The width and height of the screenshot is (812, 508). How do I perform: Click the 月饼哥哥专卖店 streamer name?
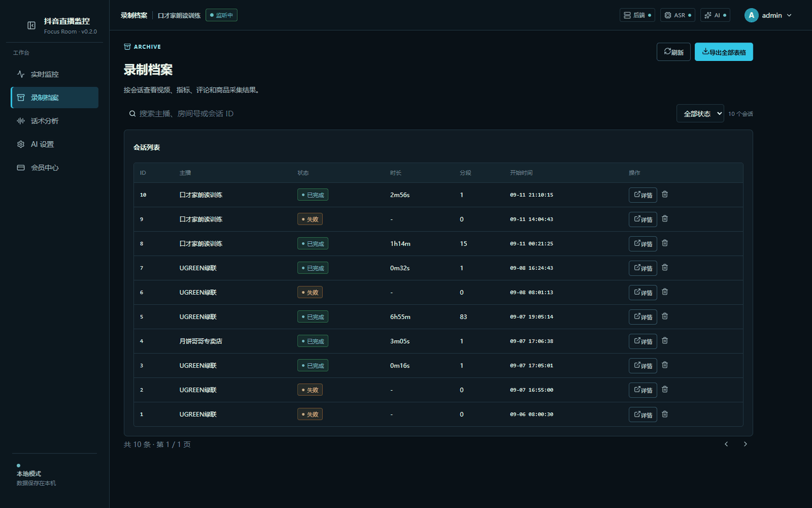tap(201, 341)
